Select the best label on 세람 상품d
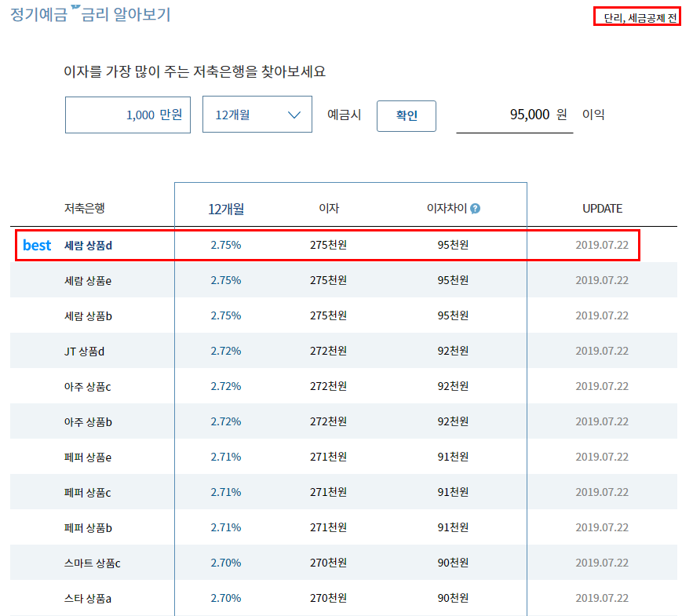Viewport: 682px width, 616px height. coord(37,246)
